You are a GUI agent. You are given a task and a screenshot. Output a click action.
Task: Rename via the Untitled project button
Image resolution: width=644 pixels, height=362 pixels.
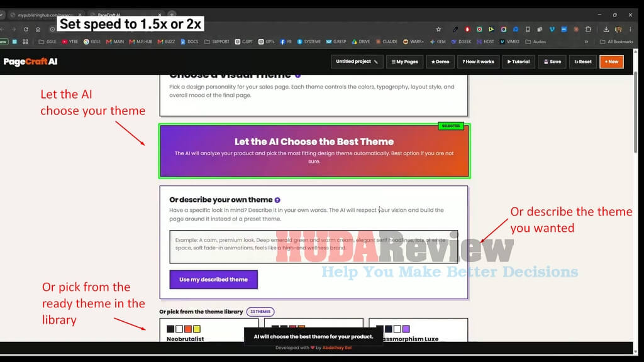point(357,62)
